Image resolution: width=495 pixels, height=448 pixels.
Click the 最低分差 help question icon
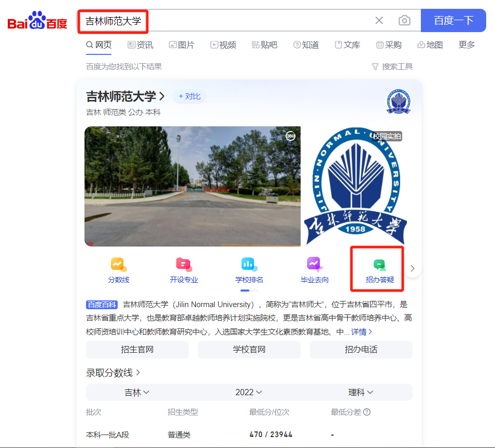click(367, 412)
